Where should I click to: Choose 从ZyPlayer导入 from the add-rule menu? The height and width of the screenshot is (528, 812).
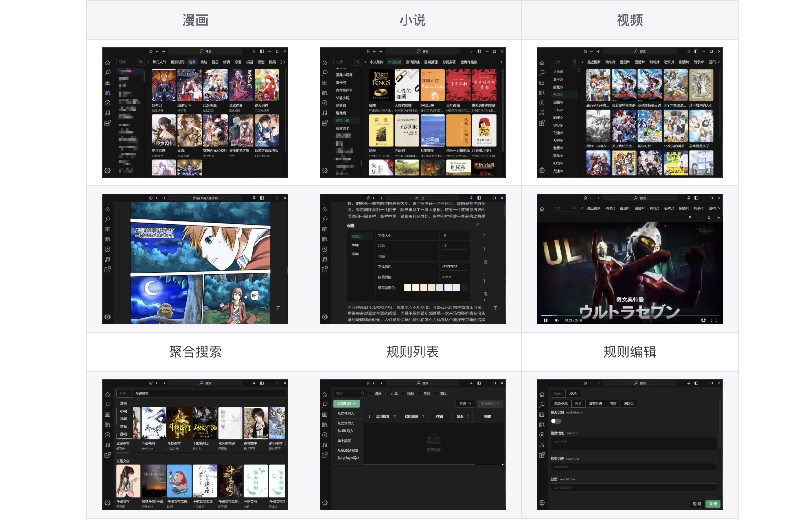349,458
